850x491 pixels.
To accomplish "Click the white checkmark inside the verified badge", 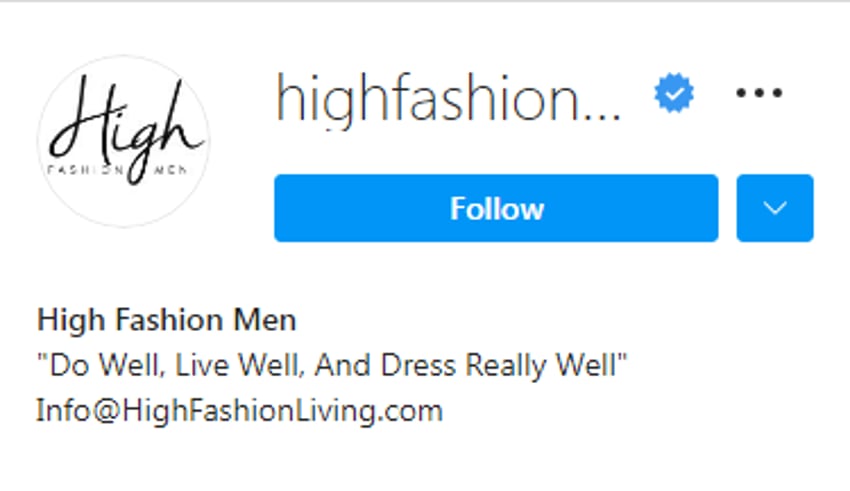I will tap(674, 94).
